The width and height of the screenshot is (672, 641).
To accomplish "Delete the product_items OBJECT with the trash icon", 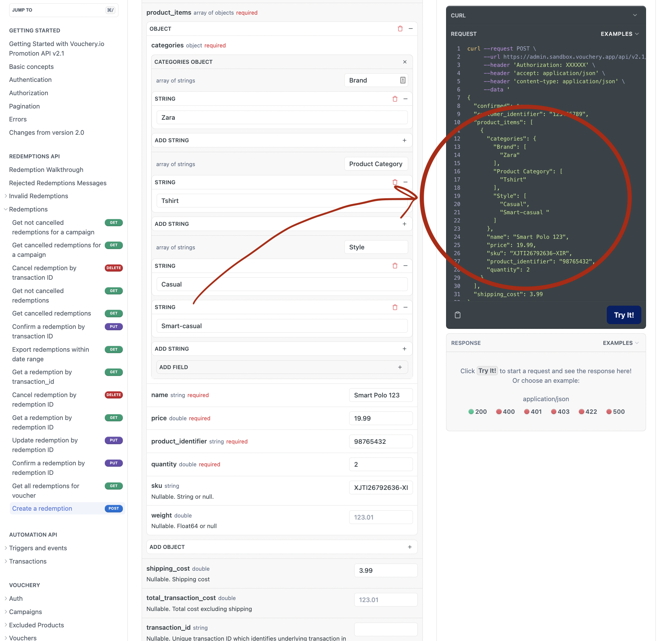I will [x=400, y=29].
